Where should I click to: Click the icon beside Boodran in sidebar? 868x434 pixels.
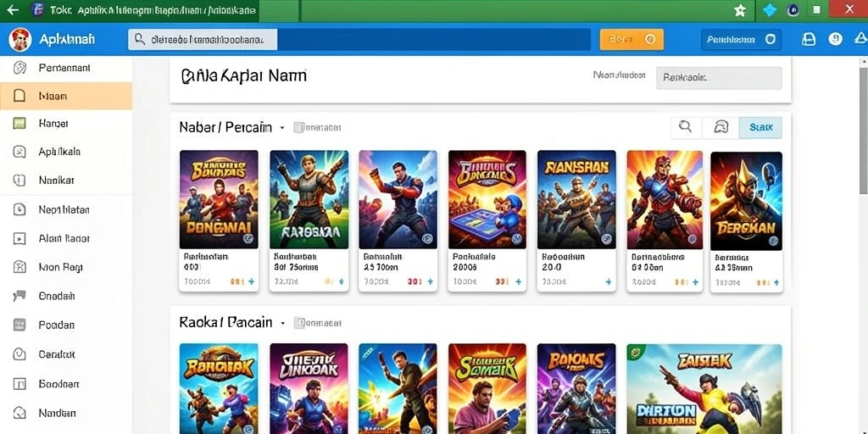point(19,384)
